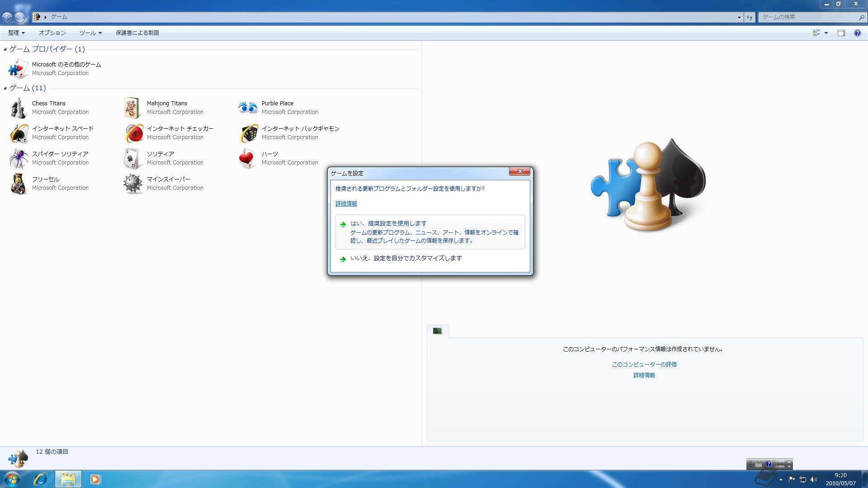The image size is (868, 488).
Task: Open Mahjong Titans game icon
Action: (x=132, y=108)
